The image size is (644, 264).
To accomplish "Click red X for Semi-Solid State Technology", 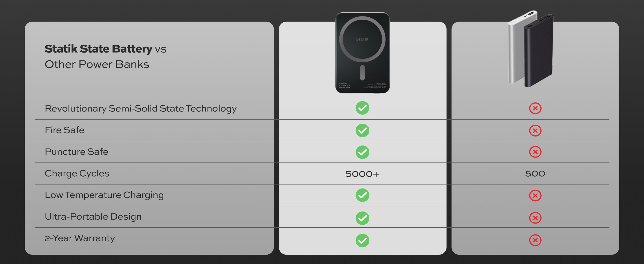I will coord(535,108).
